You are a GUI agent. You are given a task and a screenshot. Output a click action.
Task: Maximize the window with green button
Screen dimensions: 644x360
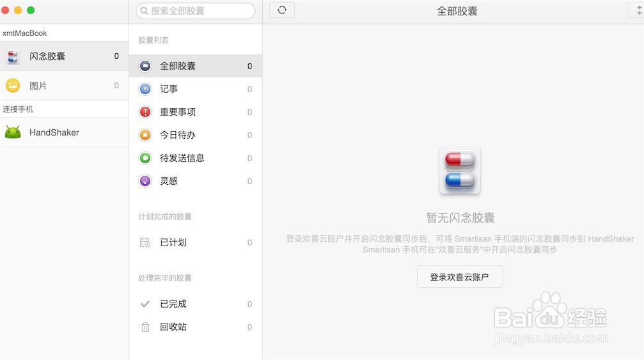(31, 10)
